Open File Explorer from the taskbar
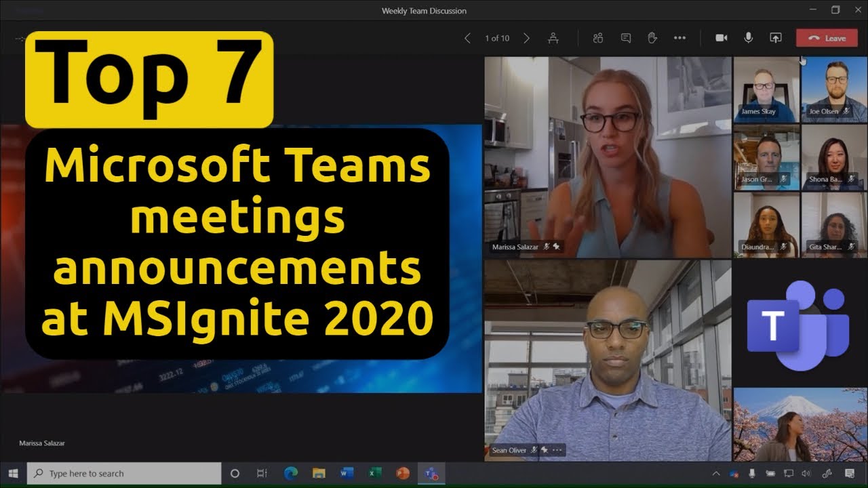The image size is (868, 488). 319,474
